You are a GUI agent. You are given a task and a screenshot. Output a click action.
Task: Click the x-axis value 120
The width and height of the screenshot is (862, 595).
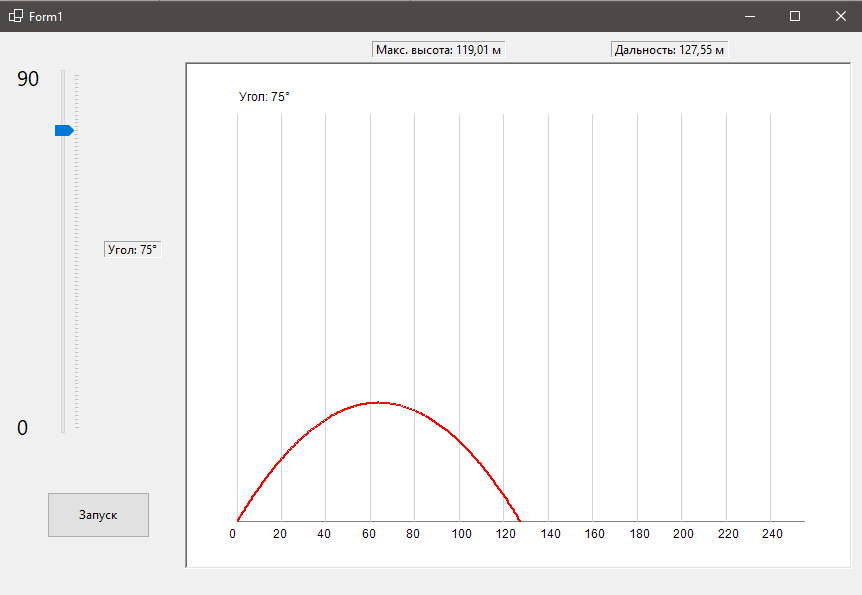tap(505, 534)
